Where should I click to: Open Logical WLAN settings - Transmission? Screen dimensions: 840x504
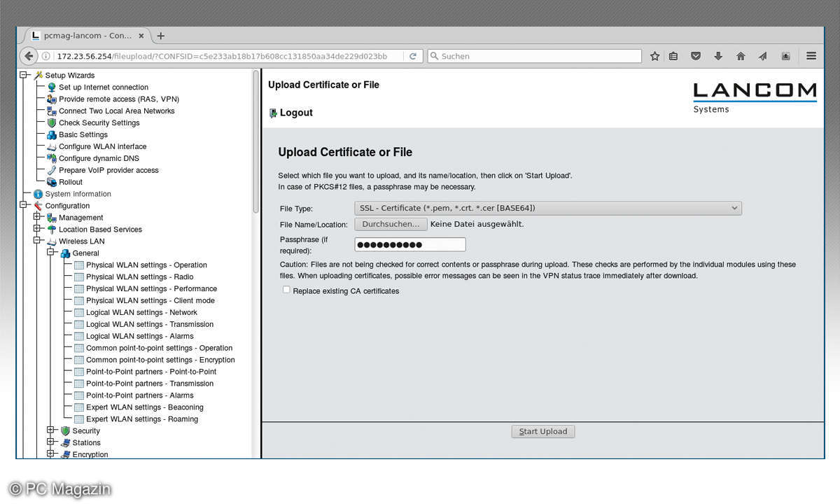150,325
